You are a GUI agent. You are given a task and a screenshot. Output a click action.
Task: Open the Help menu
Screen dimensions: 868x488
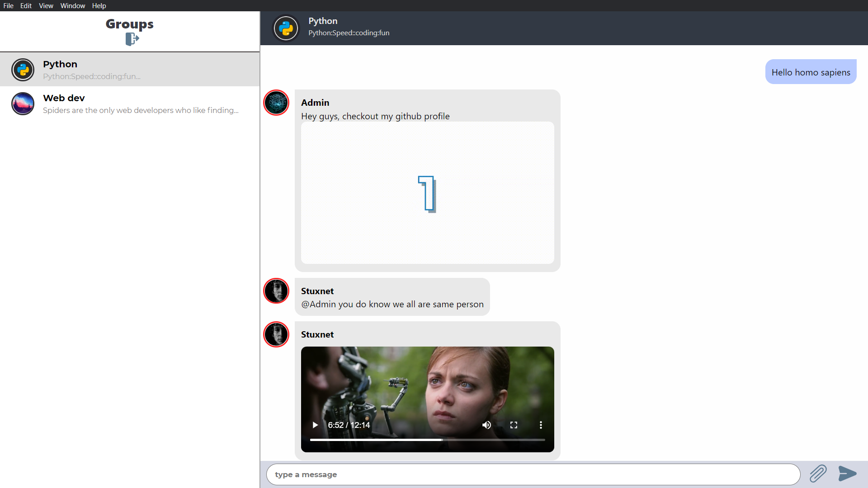pyautogui.click(x=99, y=6)
